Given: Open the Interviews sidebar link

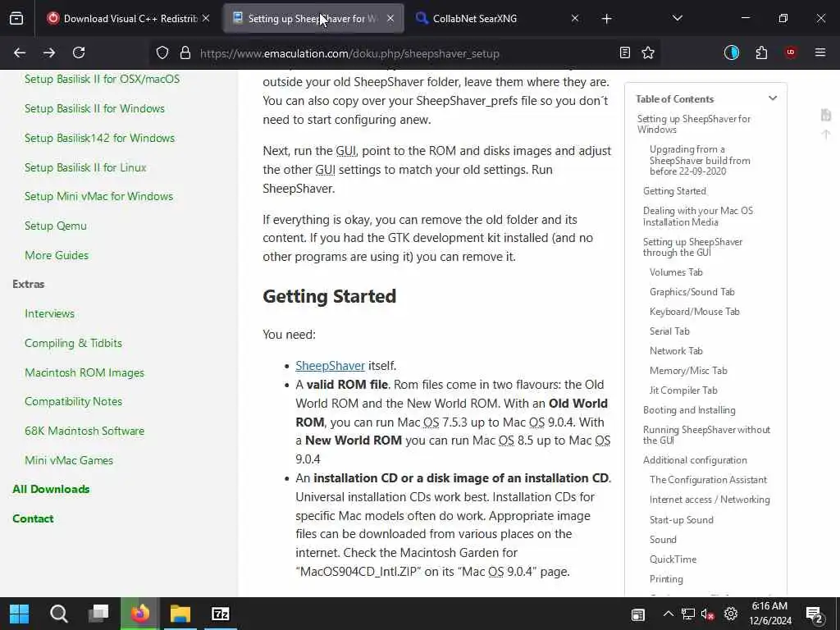Looking at the screenshot, I should pyautogui.click(x=49, y=313).
